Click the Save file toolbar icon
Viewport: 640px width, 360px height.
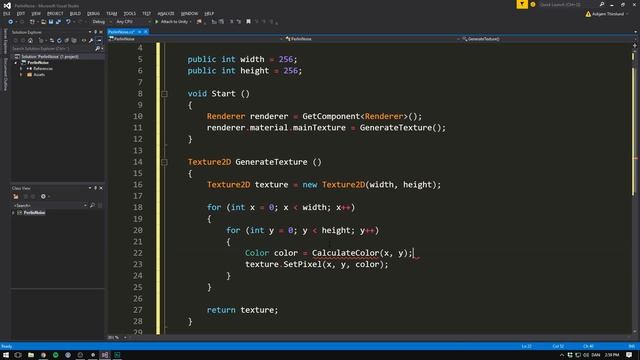pos(51,22)
